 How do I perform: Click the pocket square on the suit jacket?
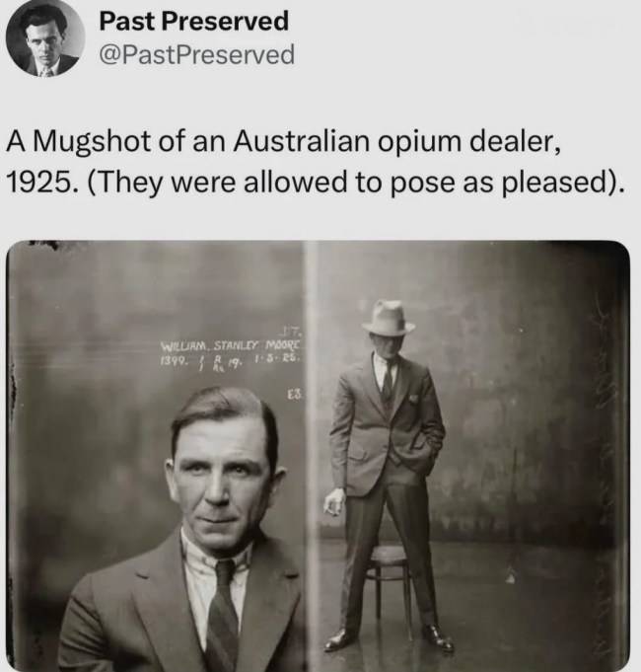[x=413, y=399]
